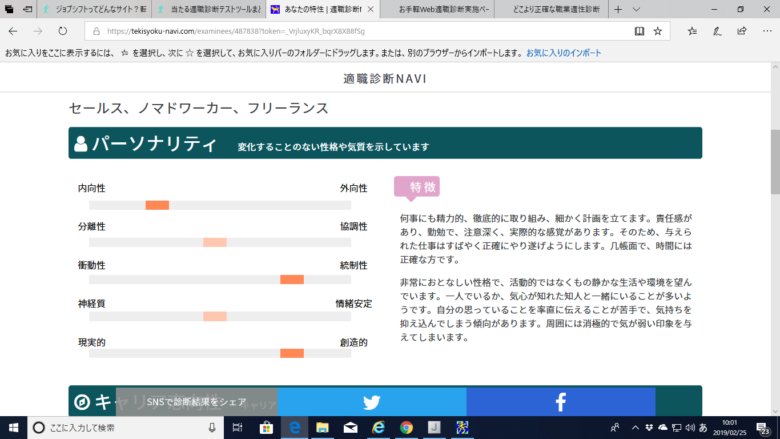Close the あなたの特性 tab
The width and height of the screenshot is (780, 439).
[x=371, y=9]
